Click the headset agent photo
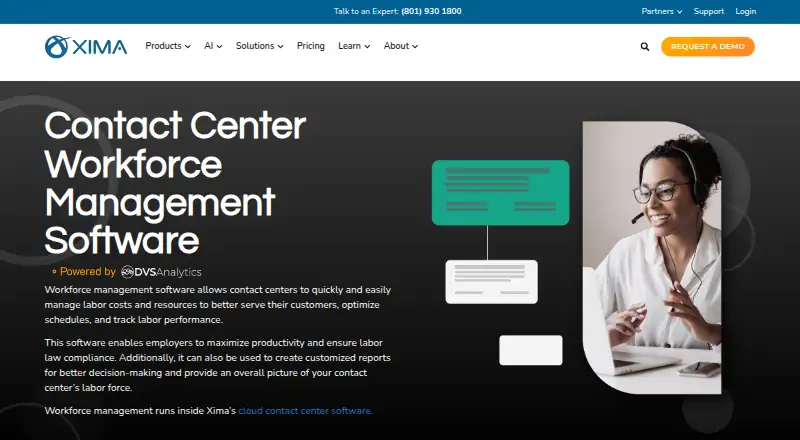Image resolution: width=800 pixels, height=440 pixels. click(652, 258)
